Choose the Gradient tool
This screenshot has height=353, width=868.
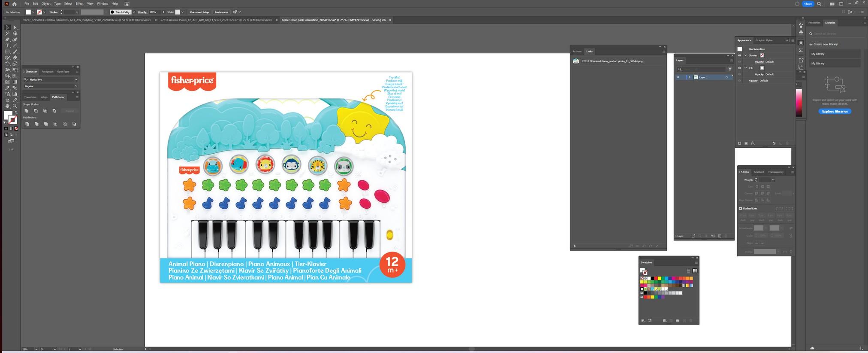click(15, 82)
